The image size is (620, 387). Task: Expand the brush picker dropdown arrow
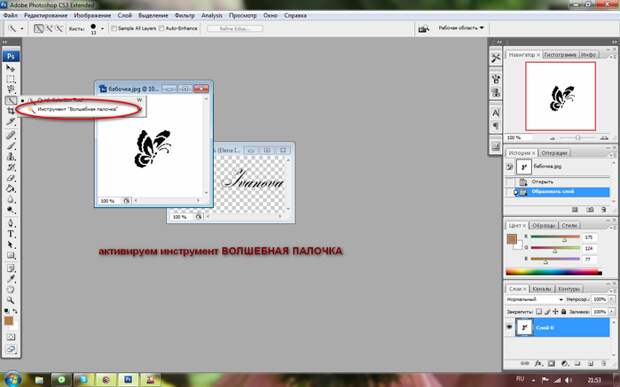[102, 28]
